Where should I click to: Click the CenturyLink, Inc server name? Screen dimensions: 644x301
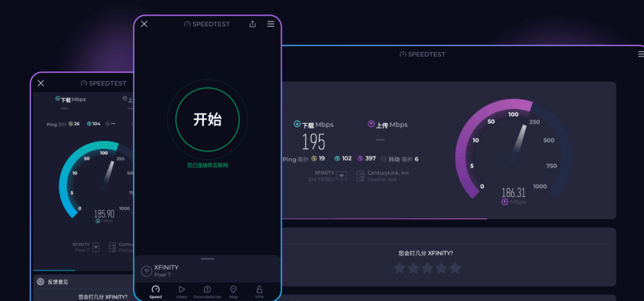388,173
